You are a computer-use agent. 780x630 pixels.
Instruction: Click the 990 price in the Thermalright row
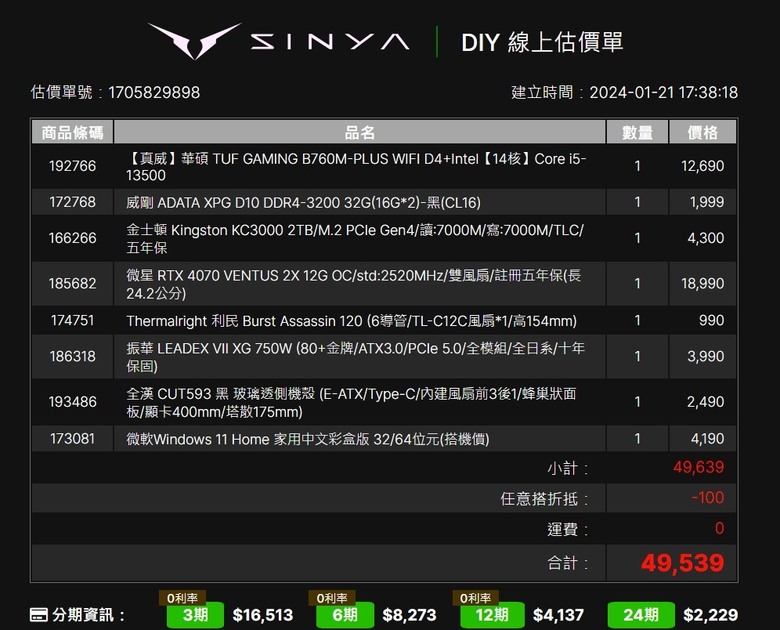coord(711,320)
